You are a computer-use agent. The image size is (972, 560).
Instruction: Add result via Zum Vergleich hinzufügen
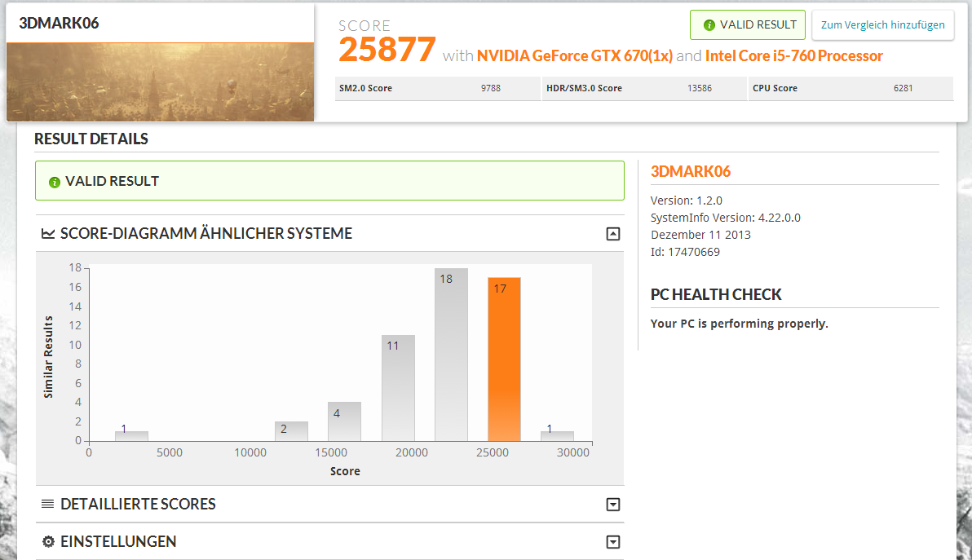[883, 24]
